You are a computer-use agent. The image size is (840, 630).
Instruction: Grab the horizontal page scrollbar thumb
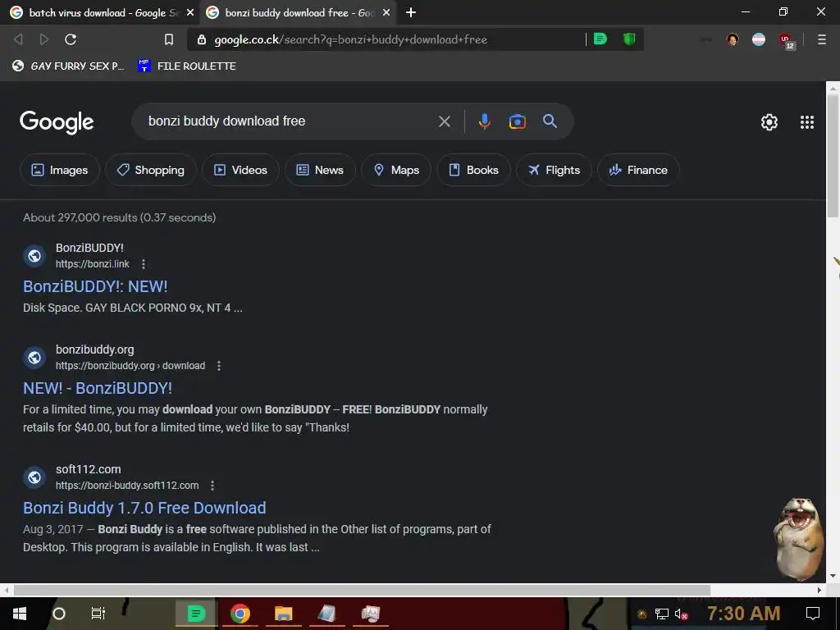coord(362,590)
